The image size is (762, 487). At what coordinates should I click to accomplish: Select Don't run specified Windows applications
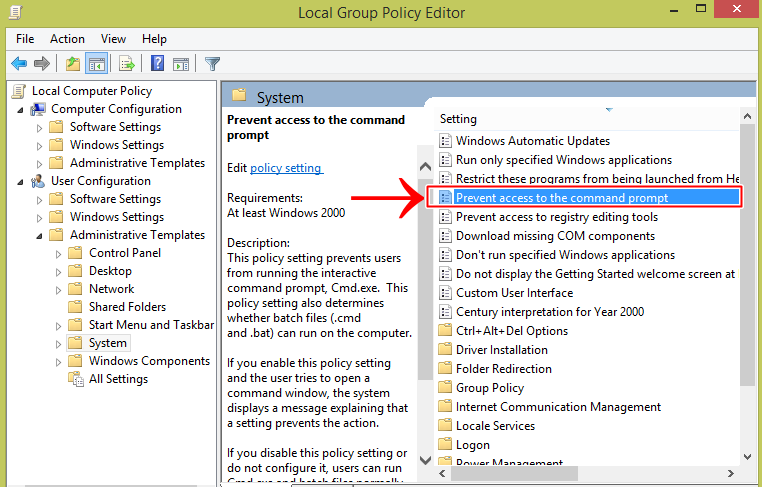click(x=565, y=255)
